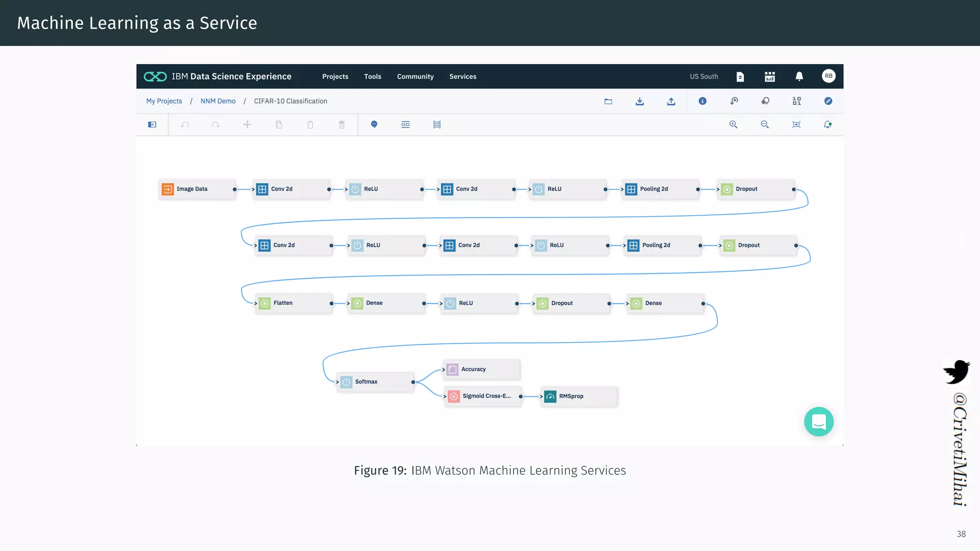Open the Projects menu
Image resolution: width=980 pixels, height=551 pixels.
335,77
